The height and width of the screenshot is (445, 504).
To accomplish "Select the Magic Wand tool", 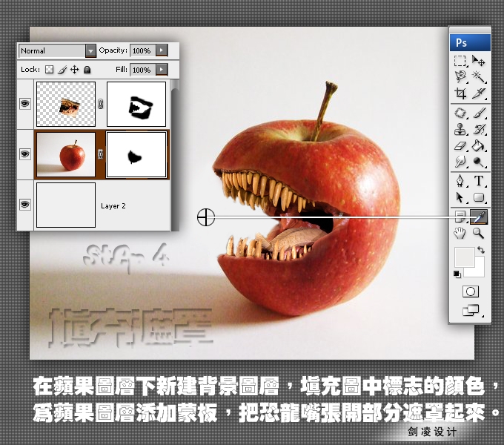I will pyautogui.click(x=478, y=77).
